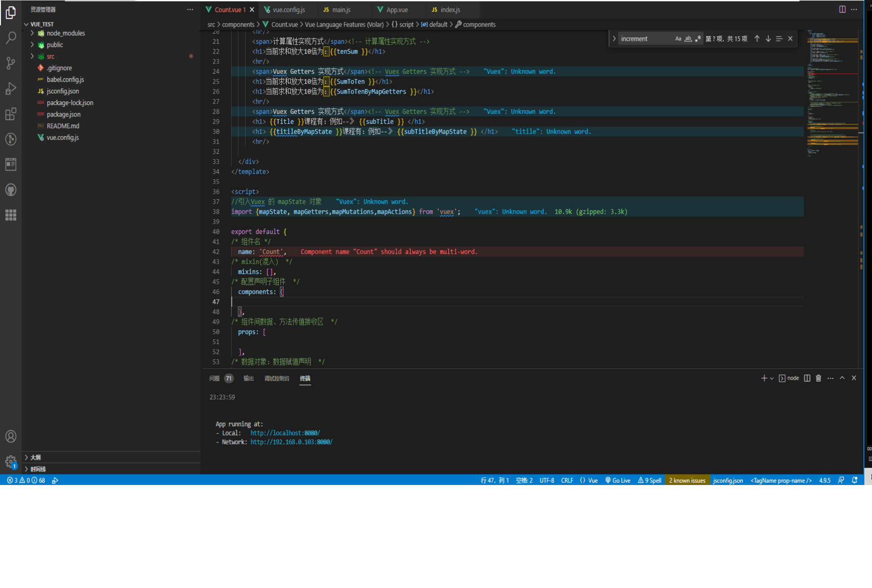Toggle match case in find widget
This screenshot has width=872, height=588.
point(678,39)
